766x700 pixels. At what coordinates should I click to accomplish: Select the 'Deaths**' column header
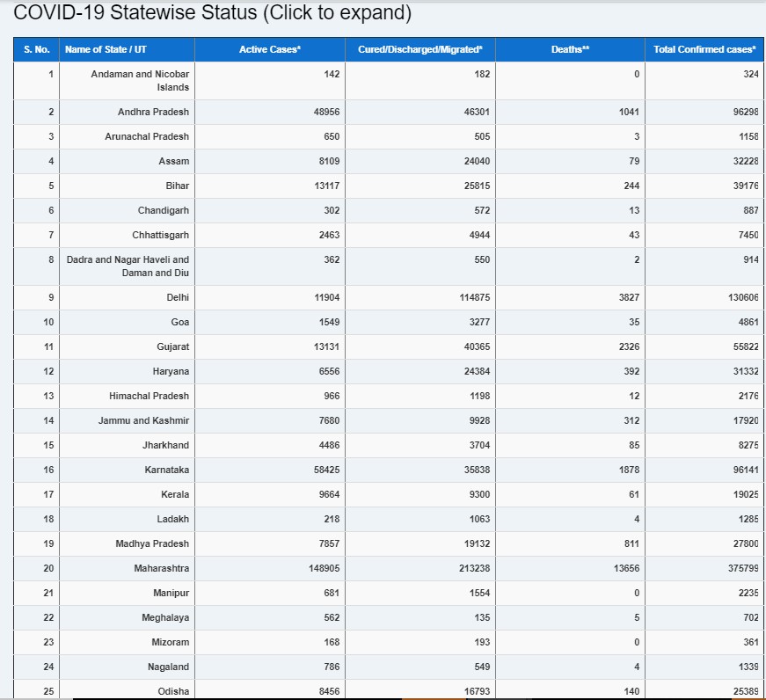[570, 49]
